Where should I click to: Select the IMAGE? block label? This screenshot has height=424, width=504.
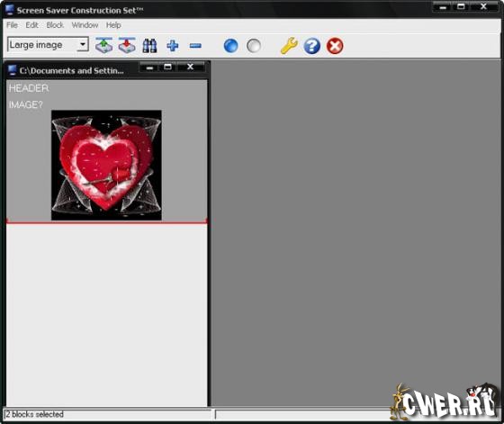[x=26, y=104]
